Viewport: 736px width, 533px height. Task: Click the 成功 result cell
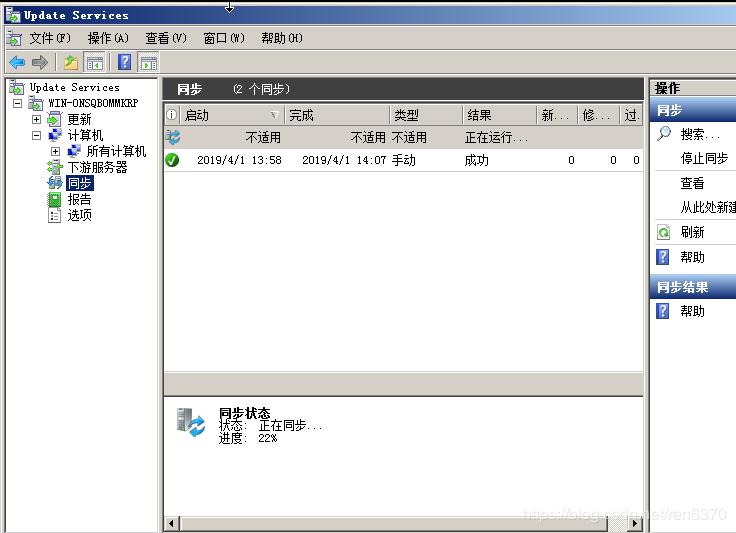[476, 160]
